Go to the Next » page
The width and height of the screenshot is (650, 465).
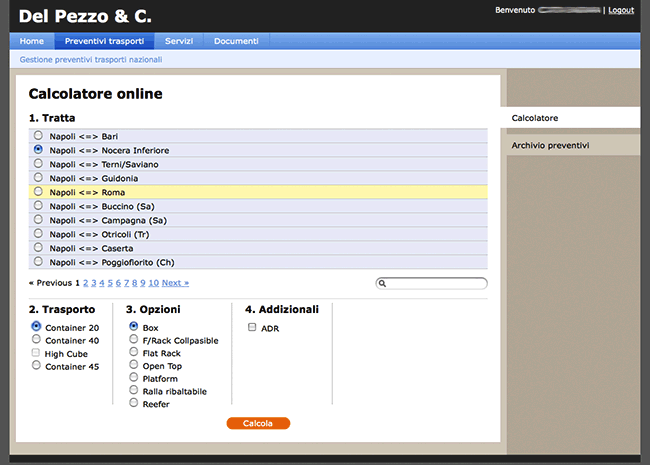175,283
